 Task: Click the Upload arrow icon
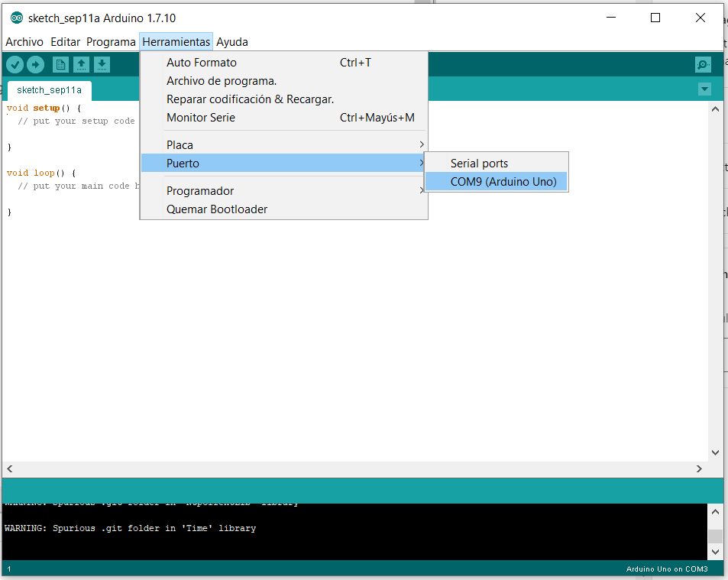point(36,65)
